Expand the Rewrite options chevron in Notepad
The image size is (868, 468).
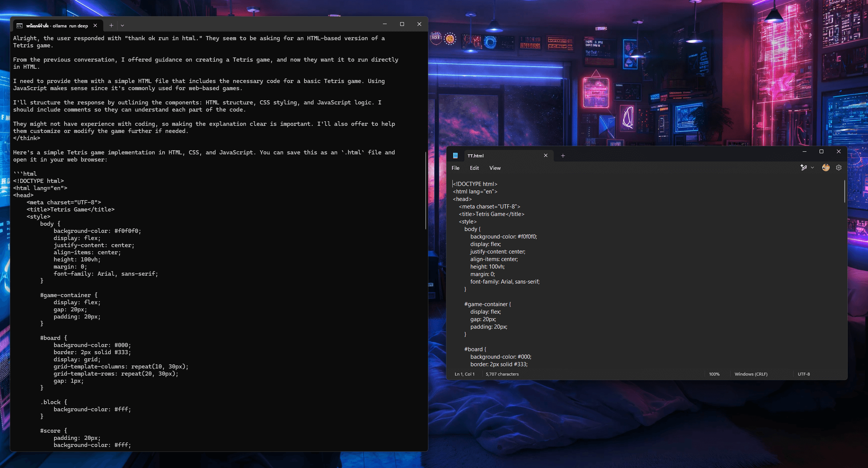click(812, 168)
